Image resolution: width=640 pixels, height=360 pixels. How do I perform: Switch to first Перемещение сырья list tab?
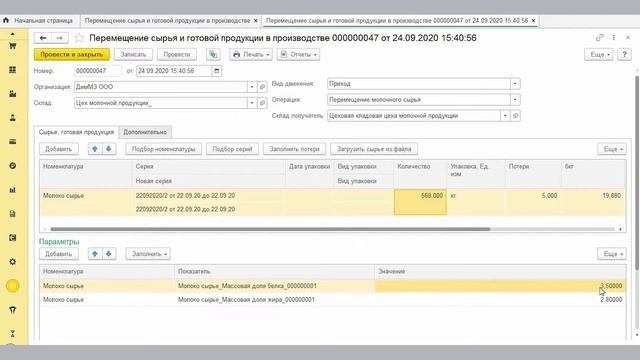[168, 20]
